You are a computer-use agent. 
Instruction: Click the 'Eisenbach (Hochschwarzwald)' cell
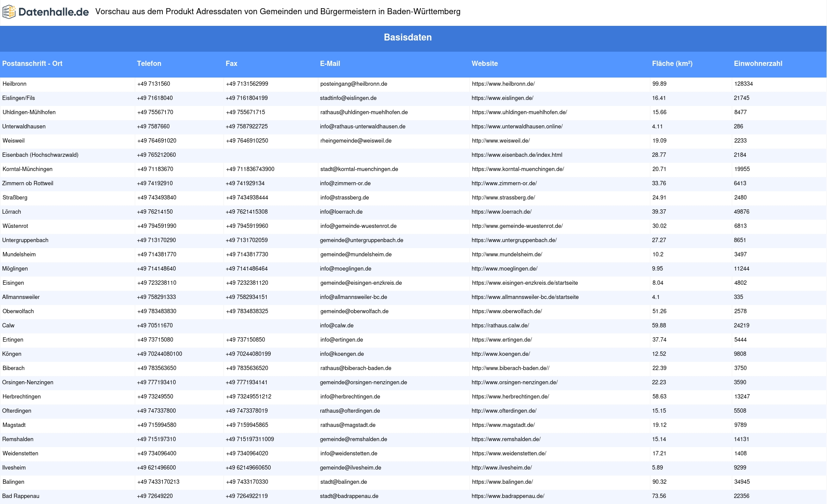pos(40,155)
